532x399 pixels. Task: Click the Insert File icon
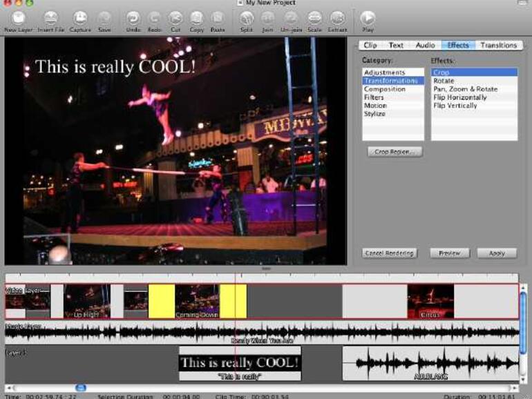50,19
